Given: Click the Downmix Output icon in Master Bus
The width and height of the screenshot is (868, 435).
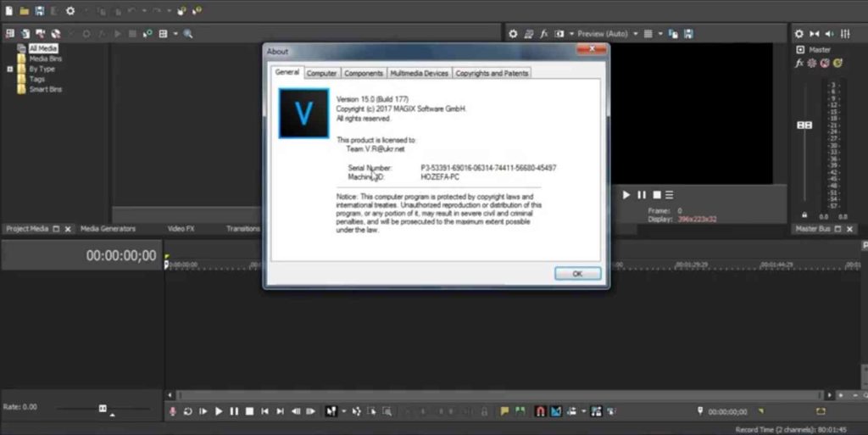Looking at the screenshot, I should point(815,34).
